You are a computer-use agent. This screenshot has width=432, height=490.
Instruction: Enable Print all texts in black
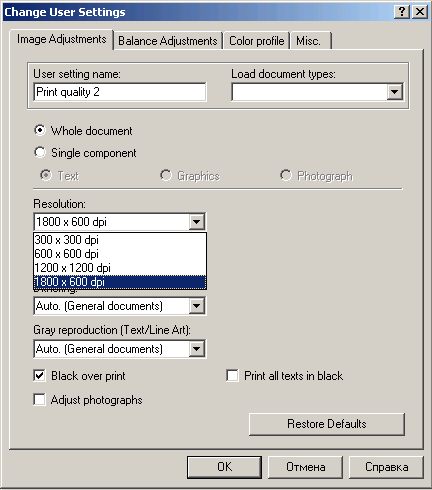[232, 376]
